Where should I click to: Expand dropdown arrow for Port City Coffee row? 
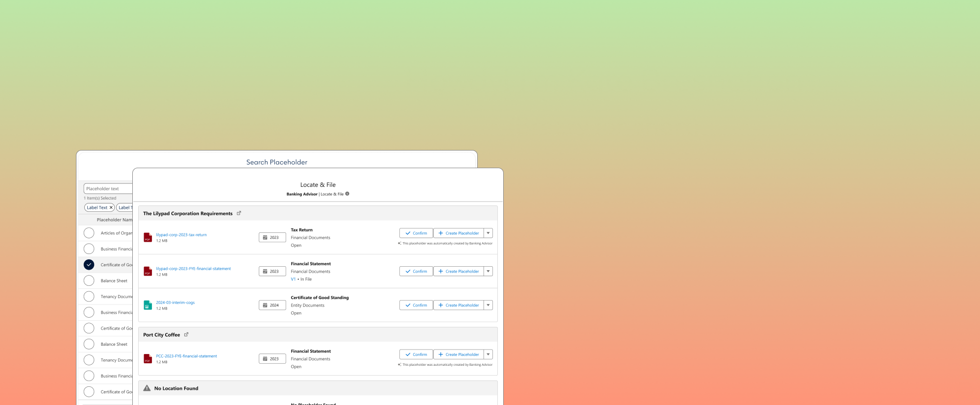(x=488, y=354)
